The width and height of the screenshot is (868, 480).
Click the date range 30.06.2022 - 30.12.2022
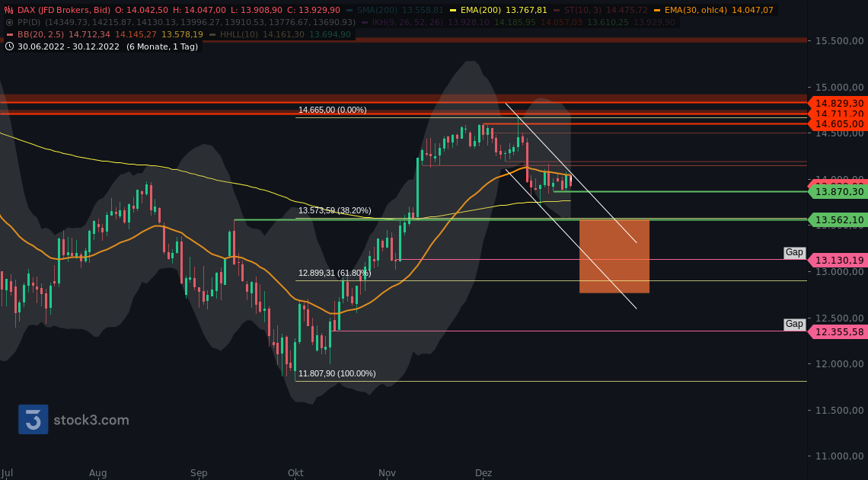pos(68,46)
